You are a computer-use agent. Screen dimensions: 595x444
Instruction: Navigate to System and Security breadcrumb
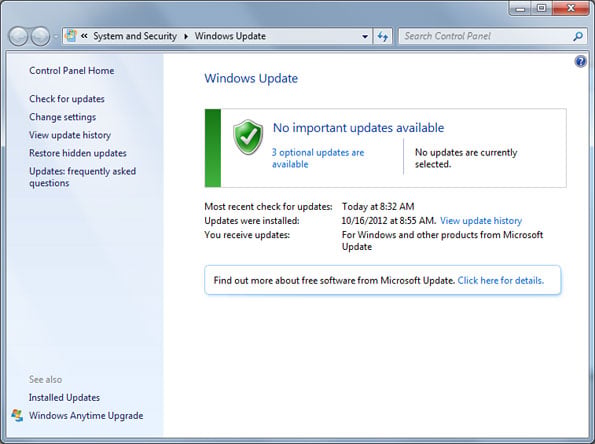pyautogui.click(x=135, y=36)
